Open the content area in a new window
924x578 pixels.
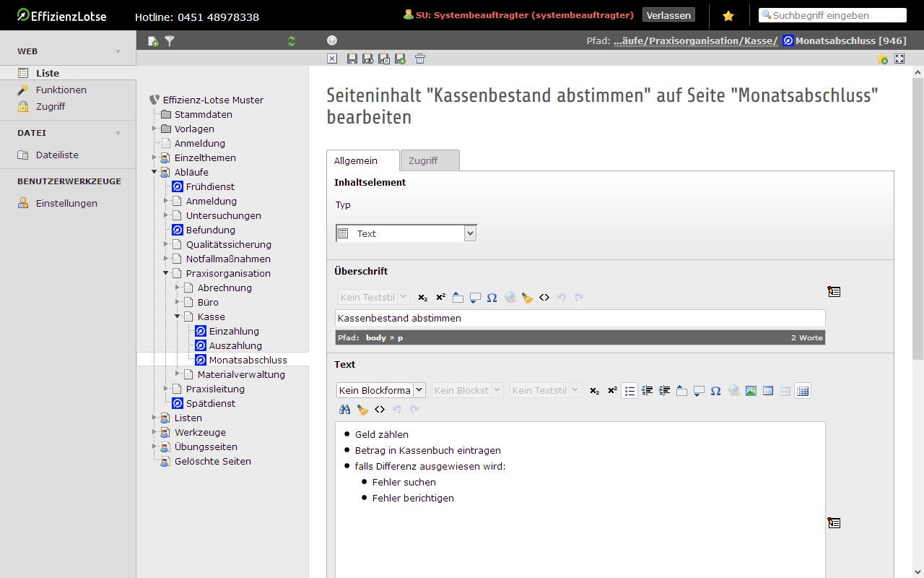(x=899, y=59)
